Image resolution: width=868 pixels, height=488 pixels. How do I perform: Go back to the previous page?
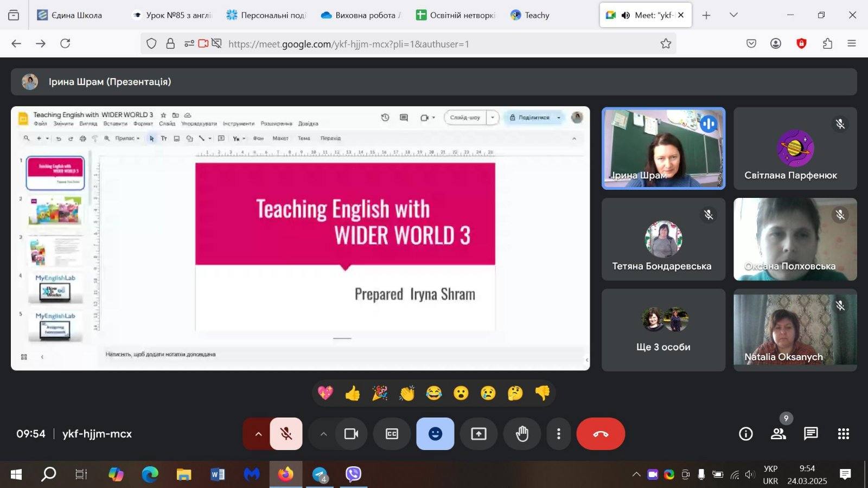tap(16, 43)
